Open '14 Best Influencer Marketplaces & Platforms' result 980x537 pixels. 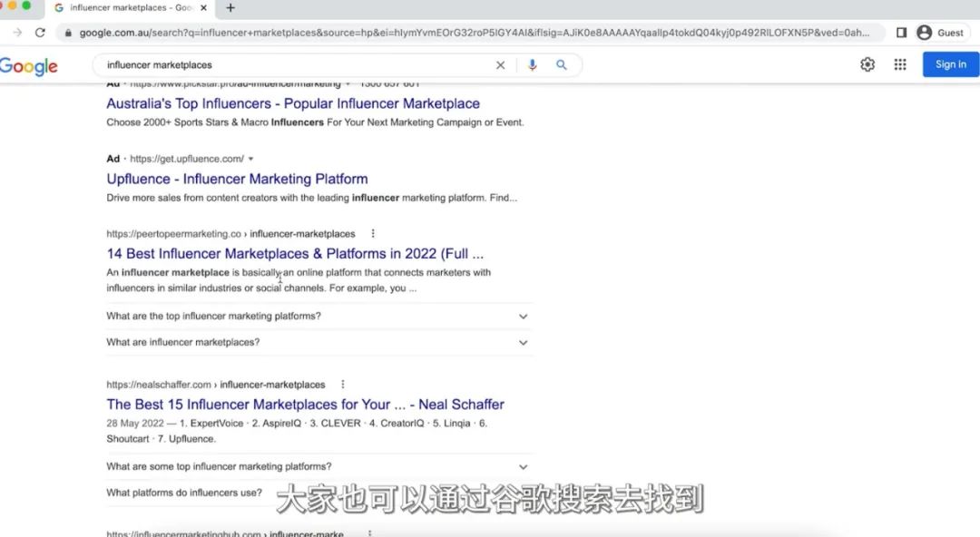point(295,254)
